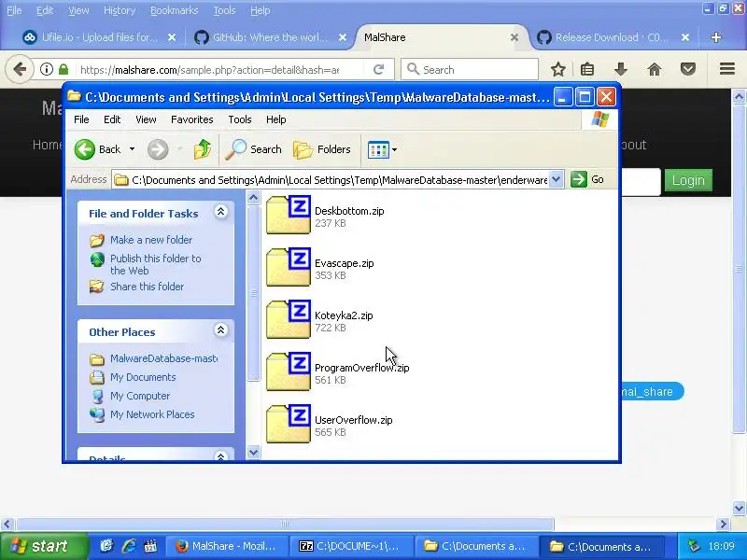This screenshot has height=560, width=747.
Task: Switch to the 7z C:\DOCUME~1 taskbar window
Action: 351,546
